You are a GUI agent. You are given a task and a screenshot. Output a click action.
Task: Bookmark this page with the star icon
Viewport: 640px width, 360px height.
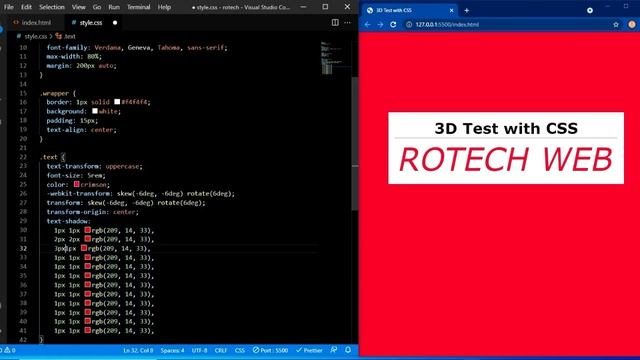pos(616,24)
